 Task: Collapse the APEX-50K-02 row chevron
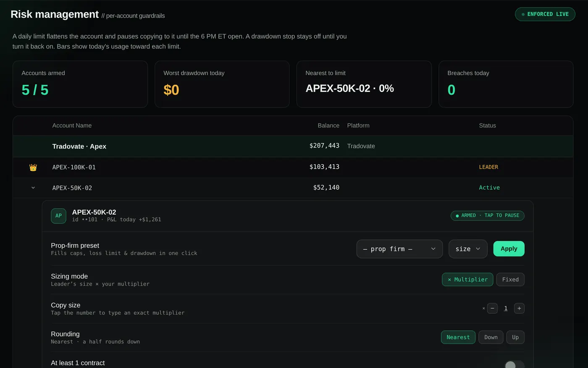[x=33, y=188]
